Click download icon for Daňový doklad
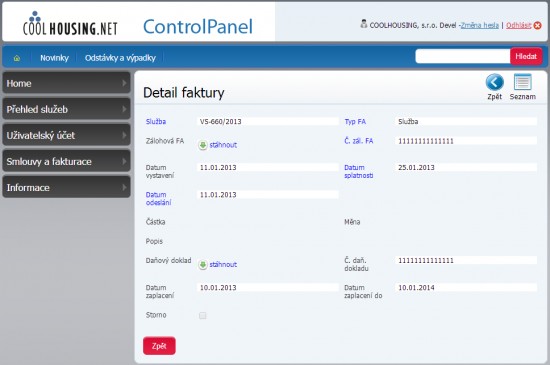Viewport: 550px width, 365px height. click(203, 264)
